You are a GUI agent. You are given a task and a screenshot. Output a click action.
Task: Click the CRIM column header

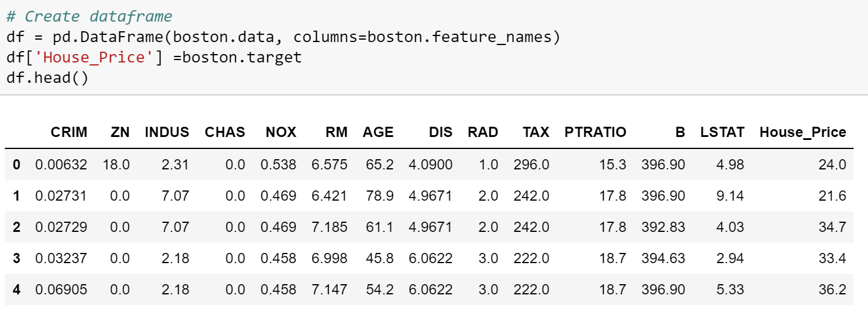69,132
